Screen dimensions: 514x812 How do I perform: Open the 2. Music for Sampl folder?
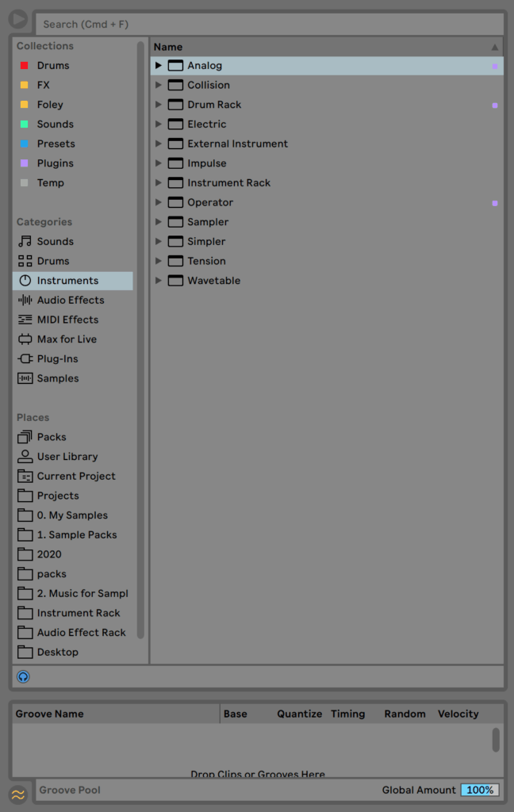point(82,593)
